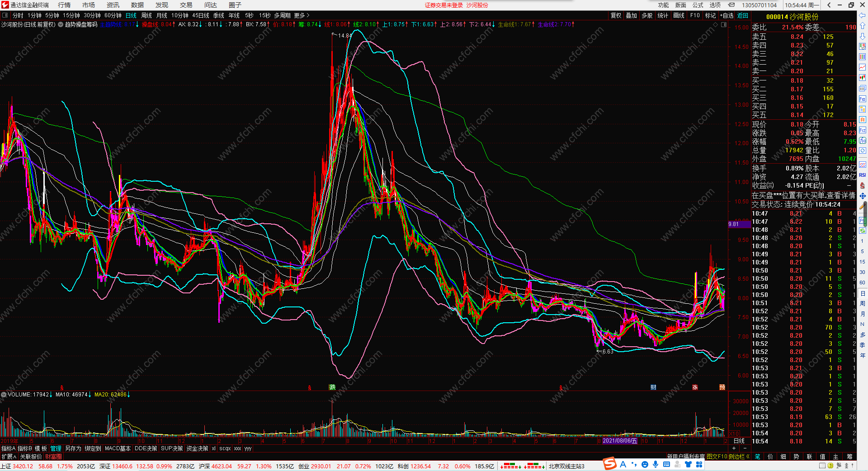Viewport: 868px width, 471px height.
Task: Click the blue left-arrow sidebar icon
Action: (863, 16)
